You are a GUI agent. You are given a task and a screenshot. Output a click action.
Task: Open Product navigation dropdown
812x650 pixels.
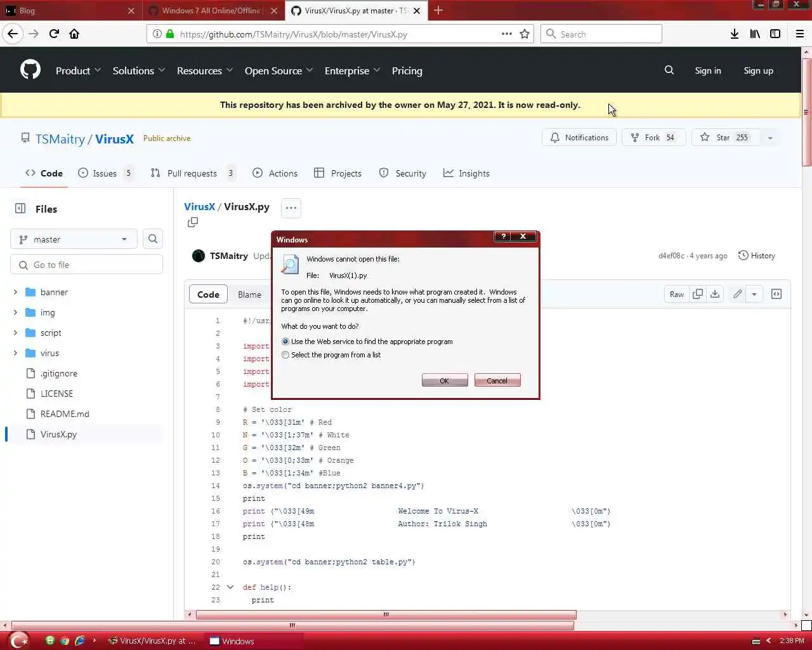click(x=78, y=70)
